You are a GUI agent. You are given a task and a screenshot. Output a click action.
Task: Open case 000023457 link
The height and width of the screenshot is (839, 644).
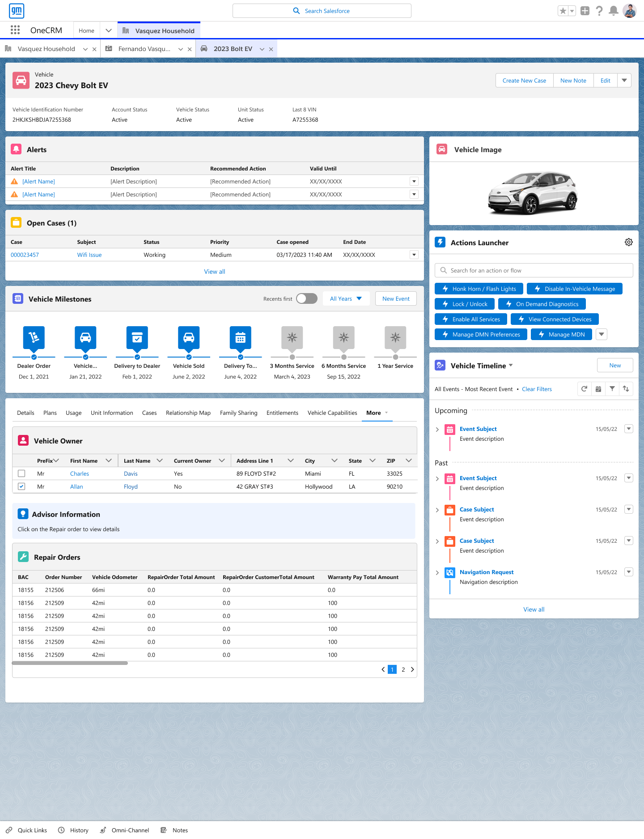[x=25, y=255]
